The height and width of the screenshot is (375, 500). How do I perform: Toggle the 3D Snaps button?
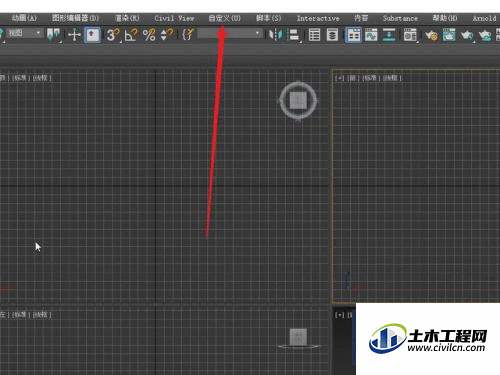113,35
